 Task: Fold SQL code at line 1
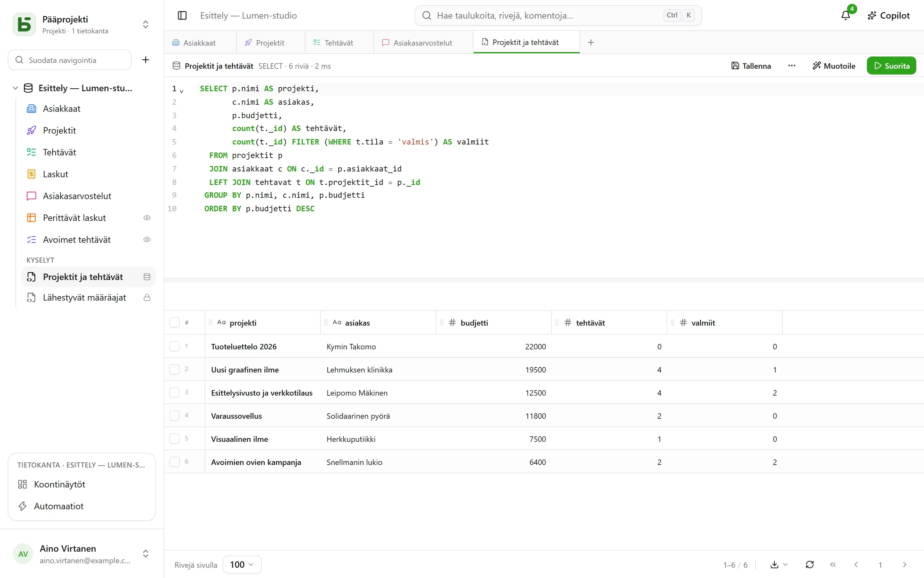pos(182,91)
